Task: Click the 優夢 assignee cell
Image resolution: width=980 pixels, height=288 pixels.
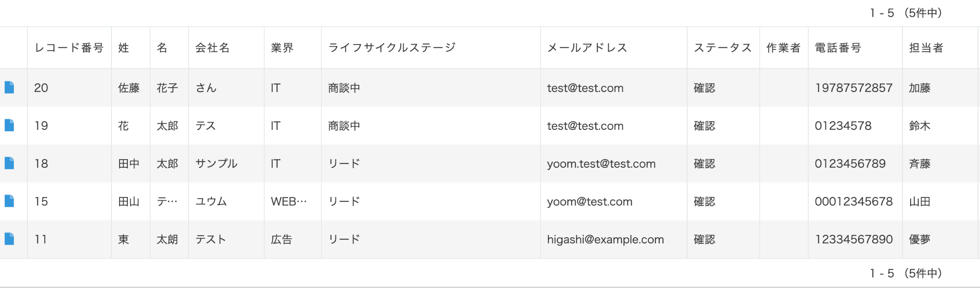Action: [x=919, y=240]
